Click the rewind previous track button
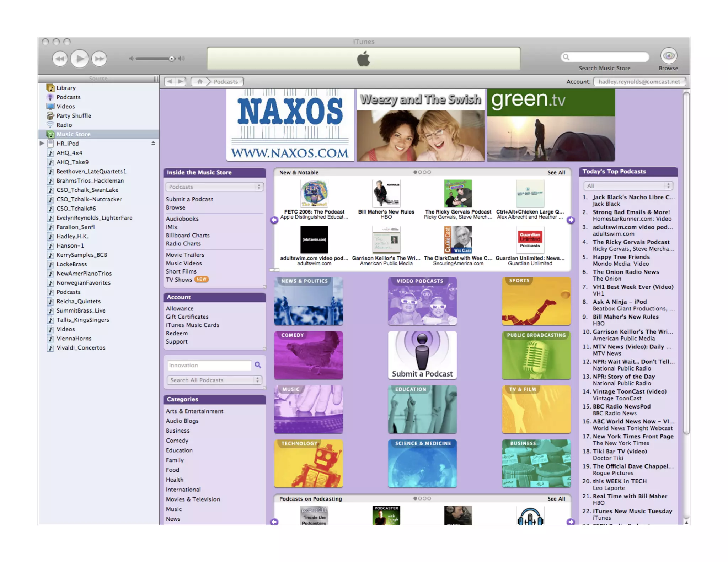728x562 pixels. [x=60, y=59]
